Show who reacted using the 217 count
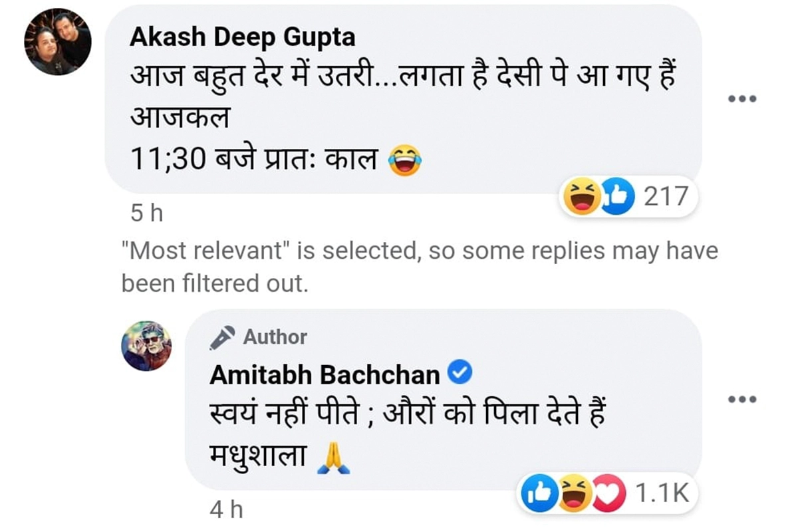This screenshot has width=798, height=532. (666, 197)
